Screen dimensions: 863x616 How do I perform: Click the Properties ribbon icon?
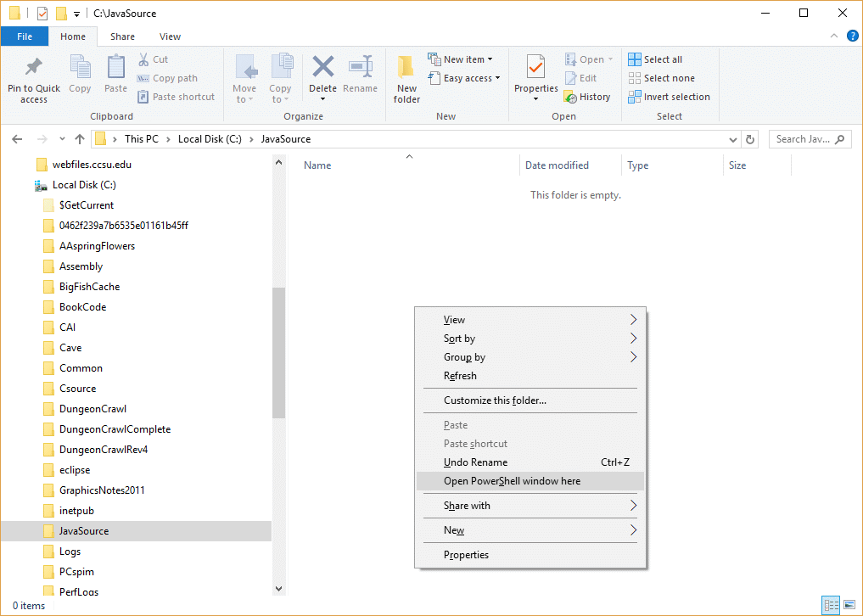535,68
